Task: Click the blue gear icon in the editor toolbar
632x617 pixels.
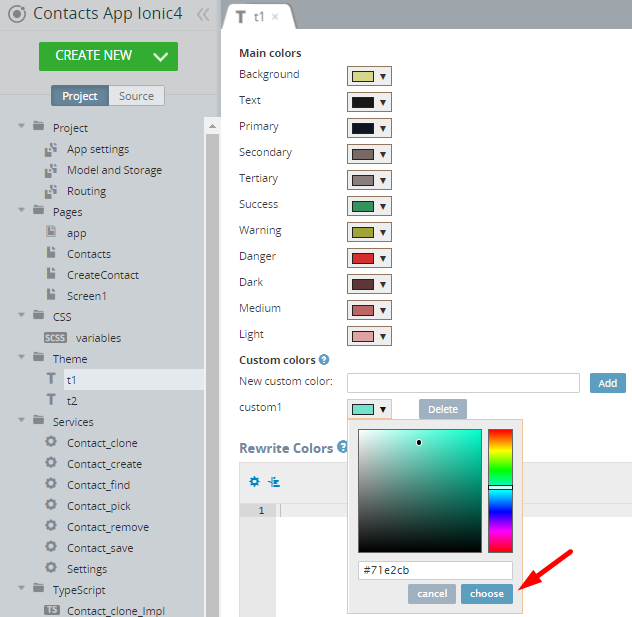Action: coord(255,482)
